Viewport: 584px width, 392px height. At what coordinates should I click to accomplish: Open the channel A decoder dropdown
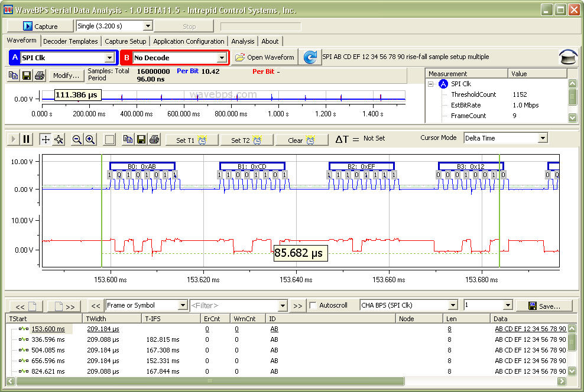pos(109,58)
